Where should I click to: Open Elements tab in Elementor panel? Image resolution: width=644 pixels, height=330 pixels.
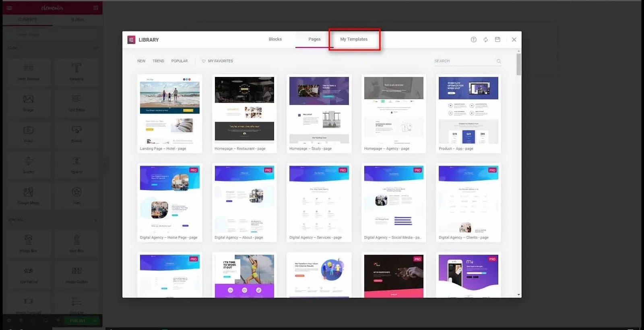point(27,20)
